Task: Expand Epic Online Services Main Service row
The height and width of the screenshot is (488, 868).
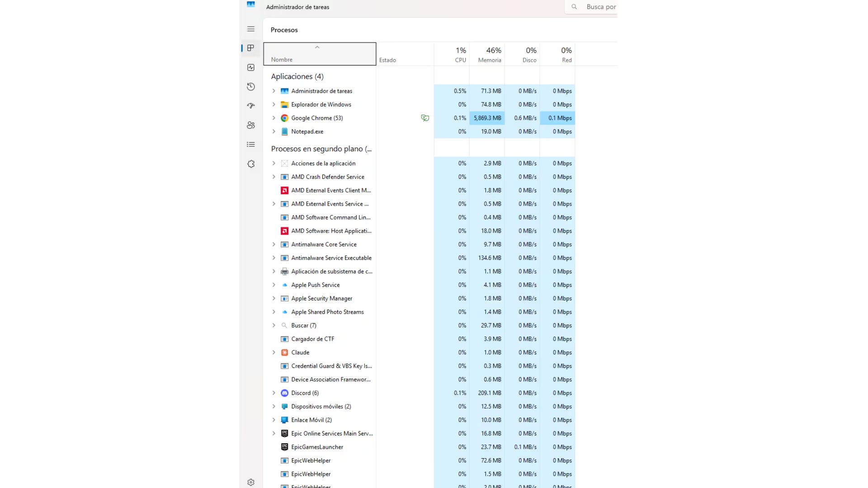Action: (274, 433)
